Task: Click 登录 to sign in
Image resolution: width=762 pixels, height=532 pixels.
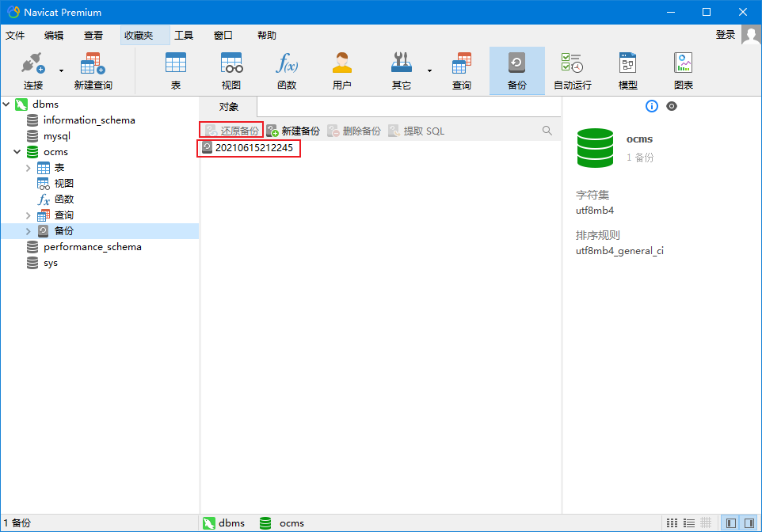Action: [x=725, y=35]
